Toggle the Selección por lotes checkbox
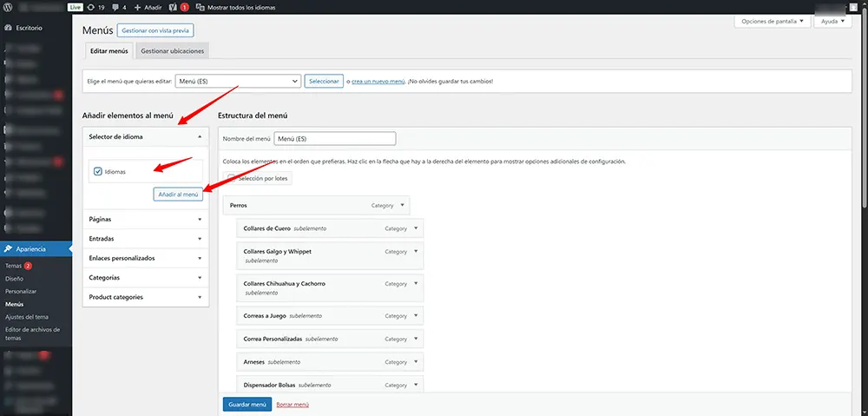This screenshot has height=416, width=868. (232, 178)
